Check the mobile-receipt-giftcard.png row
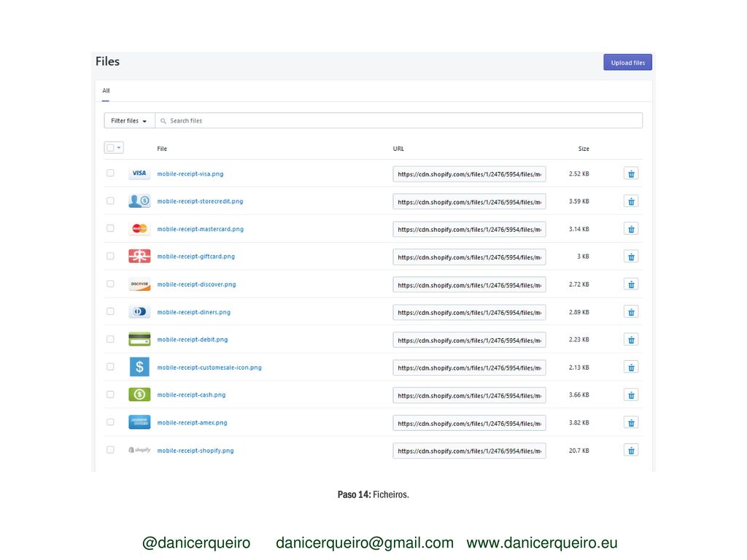Viewport: 747px width, 560px height. click(110, 256)
